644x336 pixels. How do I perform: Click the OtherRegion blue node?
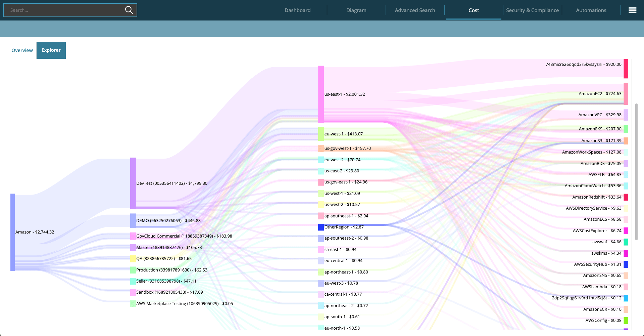[x=321, y=227]
